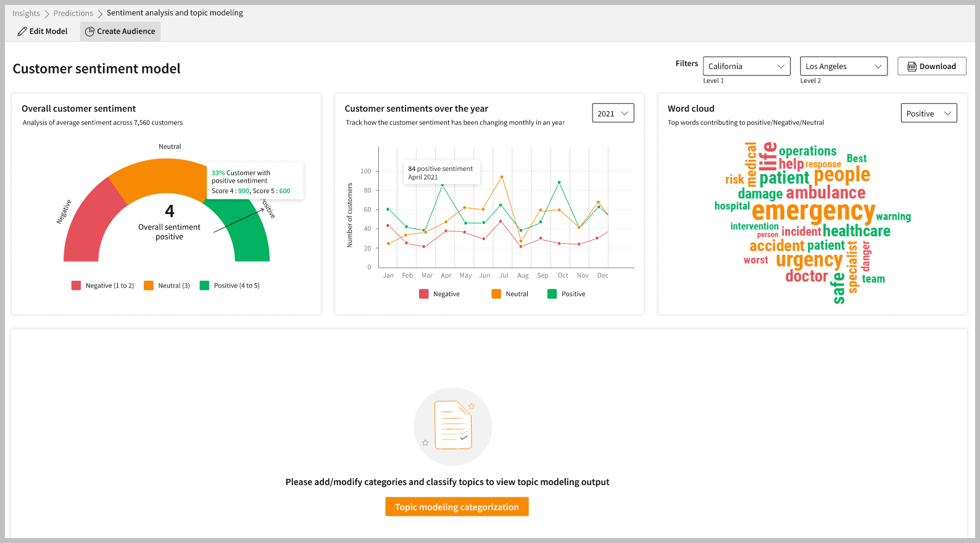The image size is (980, 543).
Task: Go to Predictions breadcrumb
Action: 73,13
